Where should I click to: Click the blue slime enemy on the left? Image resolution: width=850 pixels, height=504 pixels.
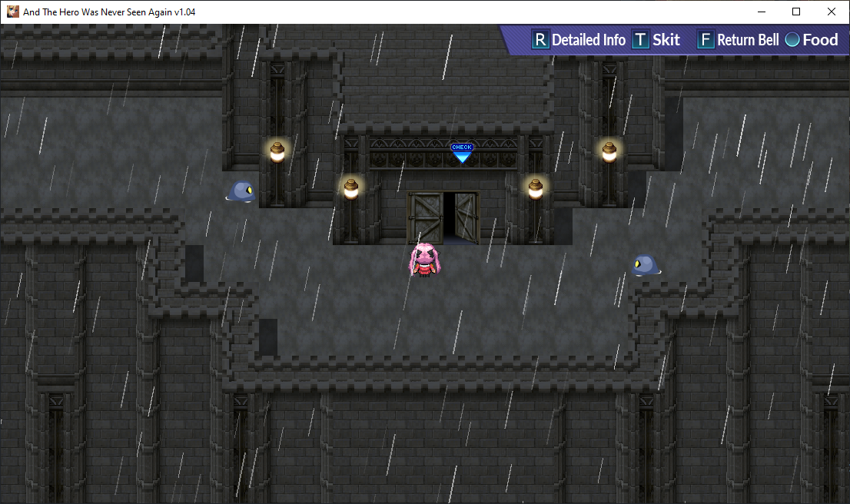tap(241, 191)
